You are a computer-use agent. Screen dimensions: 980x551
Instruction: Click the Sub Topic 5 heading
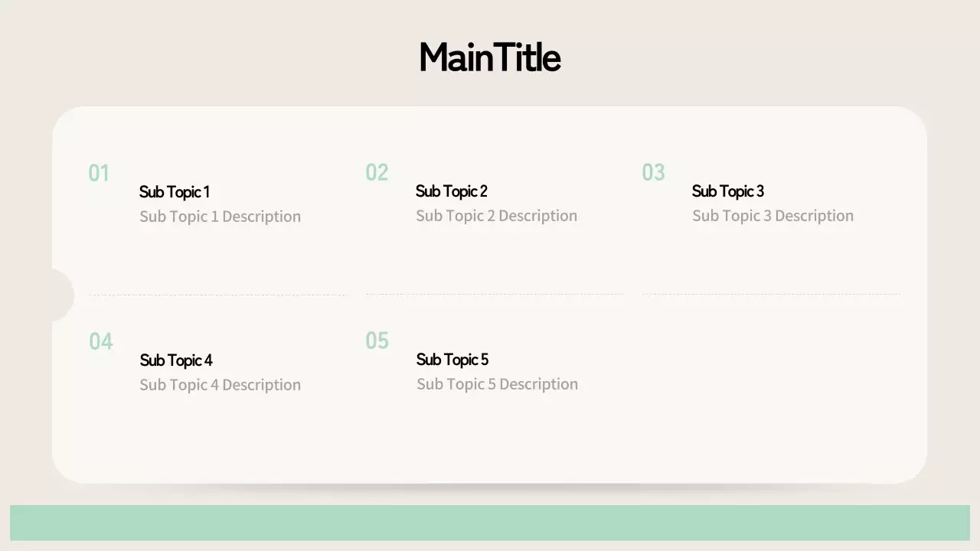[x=452, y=360]
